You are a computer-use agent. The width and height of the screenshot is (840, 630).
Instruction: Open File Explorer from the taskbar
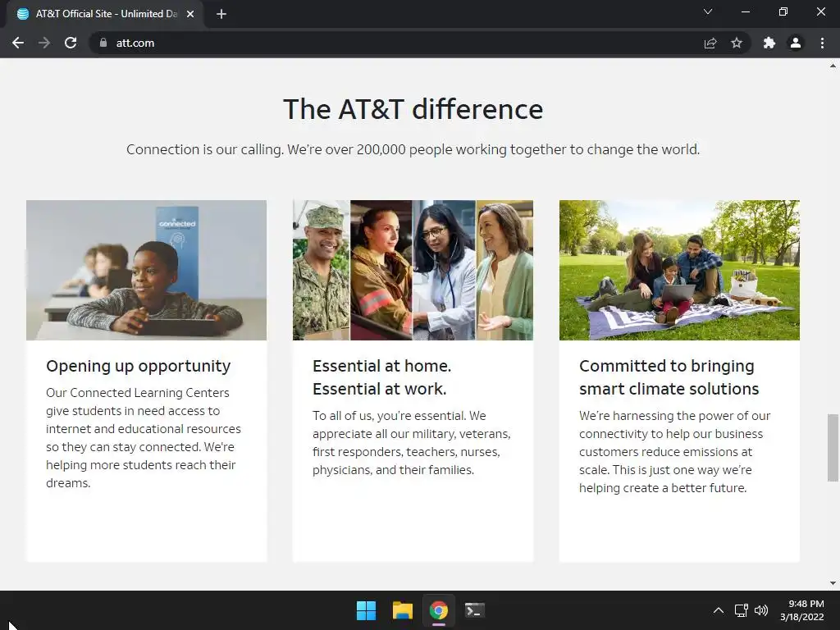402,610
